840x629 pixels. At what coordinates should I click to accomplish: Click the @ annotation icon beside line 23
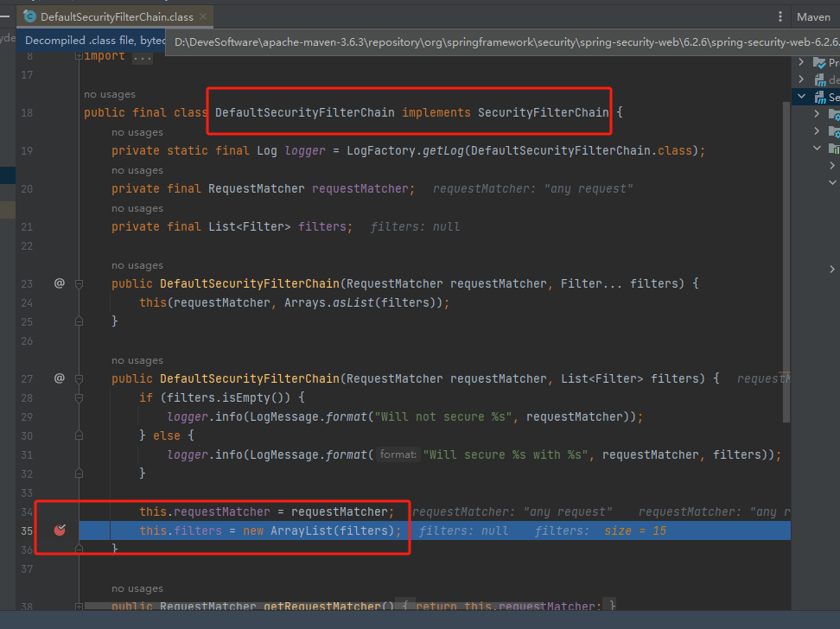[59, 283]
